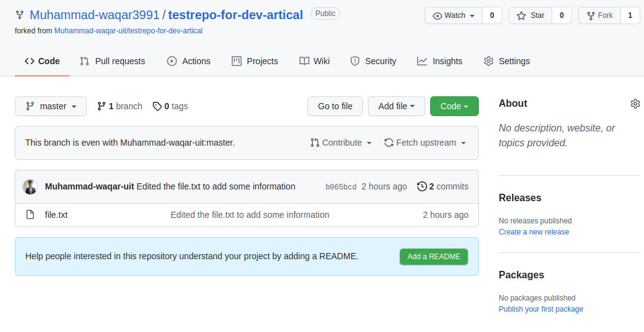Open the repository Settings tab
Viewport: 644px width, 332px height.
pos(507,61)
